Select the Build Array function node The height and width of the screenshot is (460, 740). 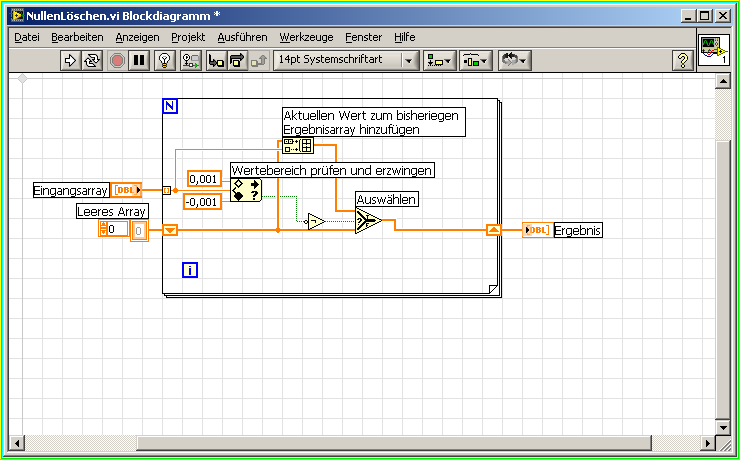(x=298, y=146)
